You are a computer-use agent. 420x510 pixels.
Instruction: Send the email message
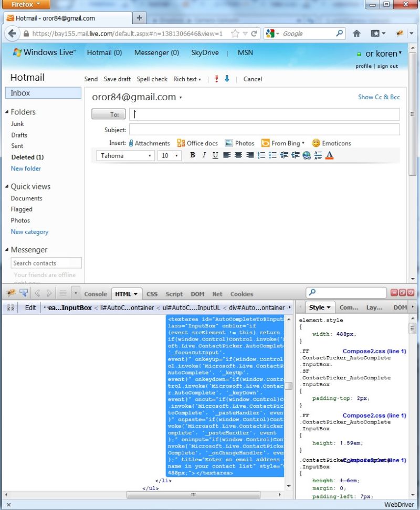[90, 79]
